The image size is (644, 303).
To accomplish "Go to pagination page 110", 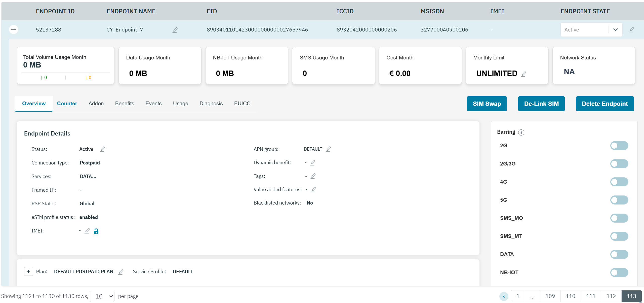I will click(x=570, y=296).
